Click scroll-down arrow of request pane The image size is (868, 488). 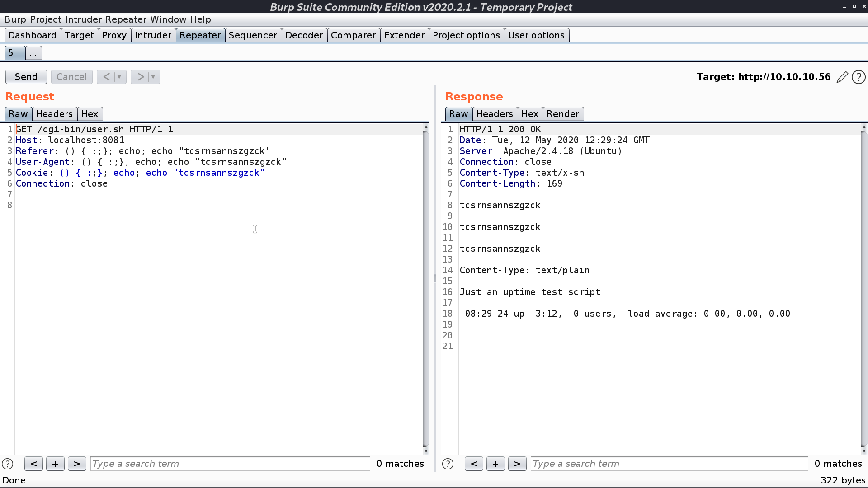click(x=426, y=451)
